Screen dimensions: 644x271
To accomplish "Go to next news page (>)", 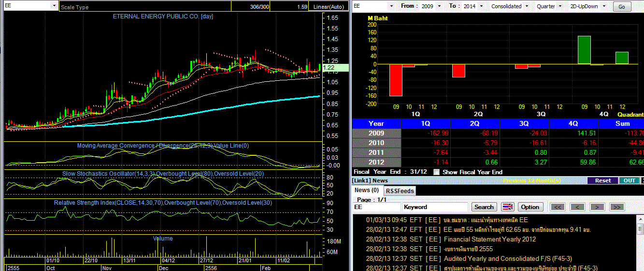I will [597, 207].
